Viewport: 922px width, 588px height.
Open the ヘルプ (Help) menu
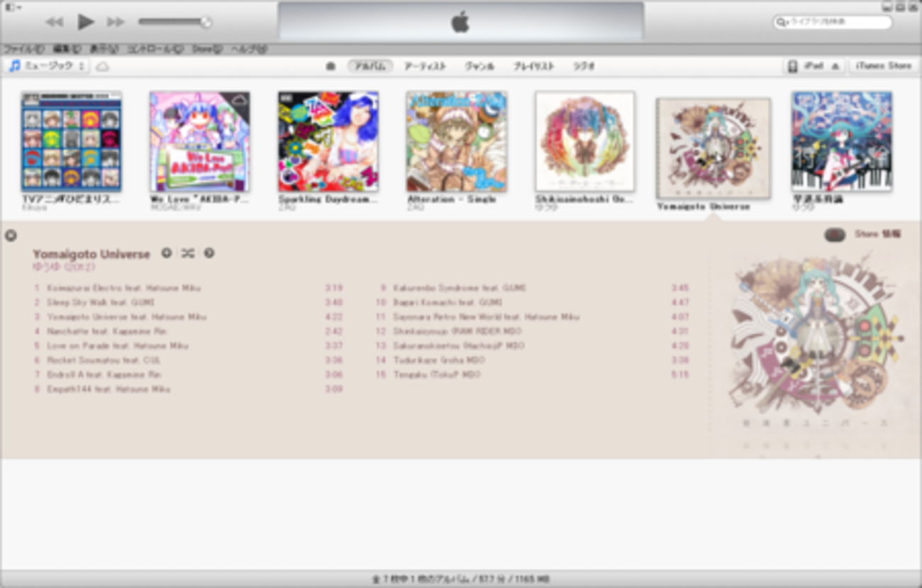250,49
